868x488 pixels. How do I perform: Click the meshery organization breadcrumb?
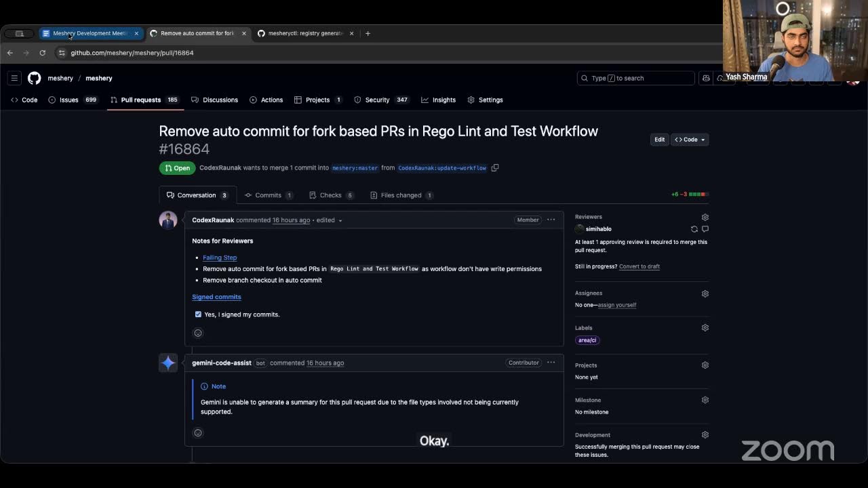point(60,78)
